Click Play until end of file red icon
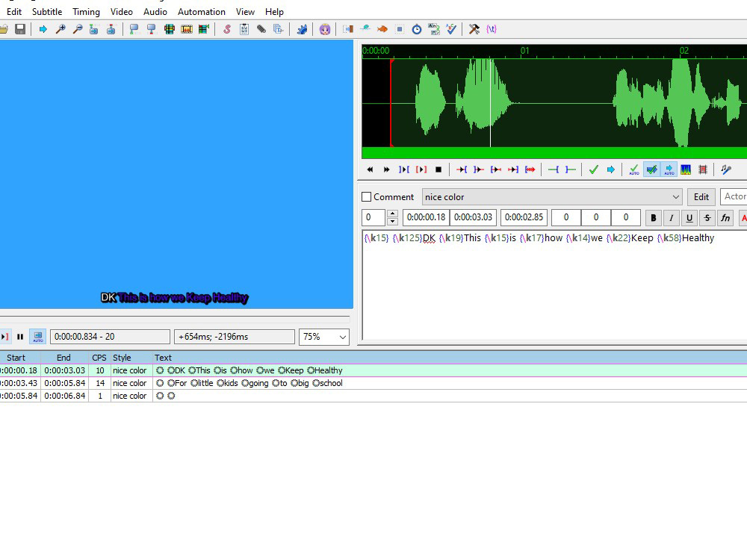This screenshot has width=747, height=560. click(x=530, y=169)
